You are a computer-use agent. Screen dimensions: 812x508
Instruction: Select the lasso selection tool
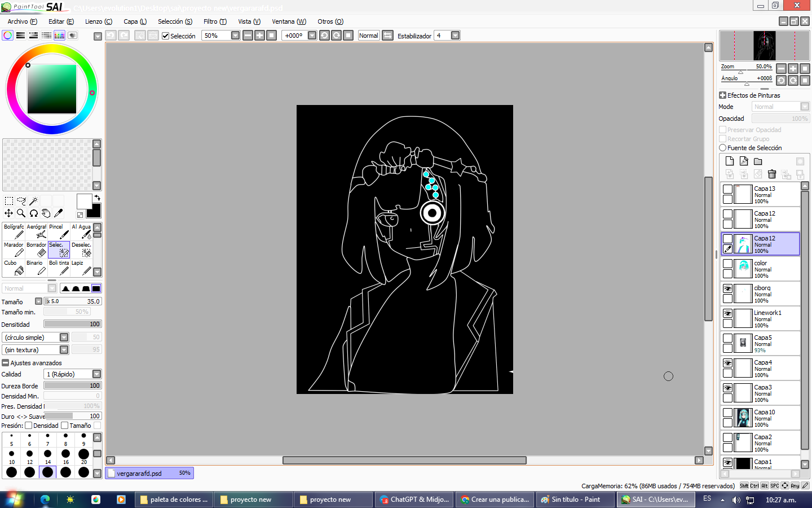(21, 201)
